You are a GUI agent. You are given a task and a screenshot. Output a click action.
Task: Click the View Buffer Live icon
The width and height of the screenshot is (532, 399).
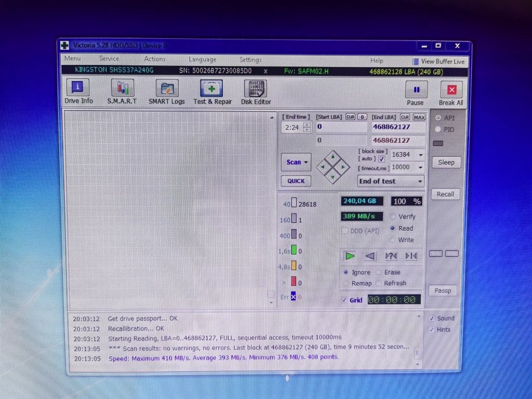[415, 62]
